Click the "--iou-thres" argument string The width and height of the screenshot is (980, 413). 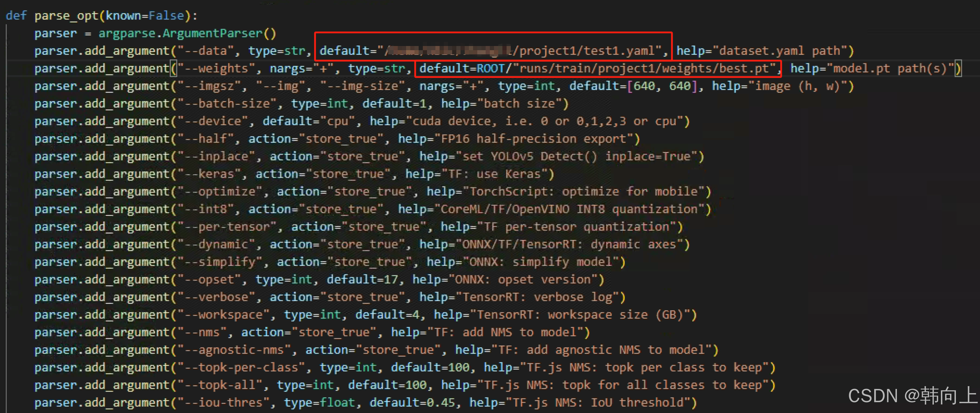click(x=224, y=403)
